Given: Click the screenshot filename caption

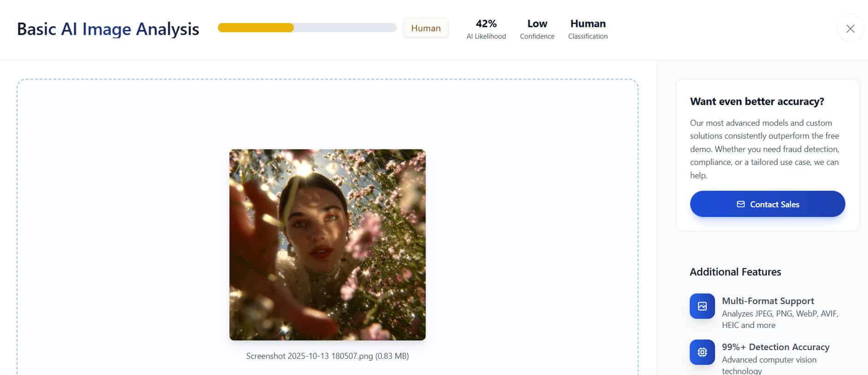Looking at the screenshot, I should pos(328,356).
